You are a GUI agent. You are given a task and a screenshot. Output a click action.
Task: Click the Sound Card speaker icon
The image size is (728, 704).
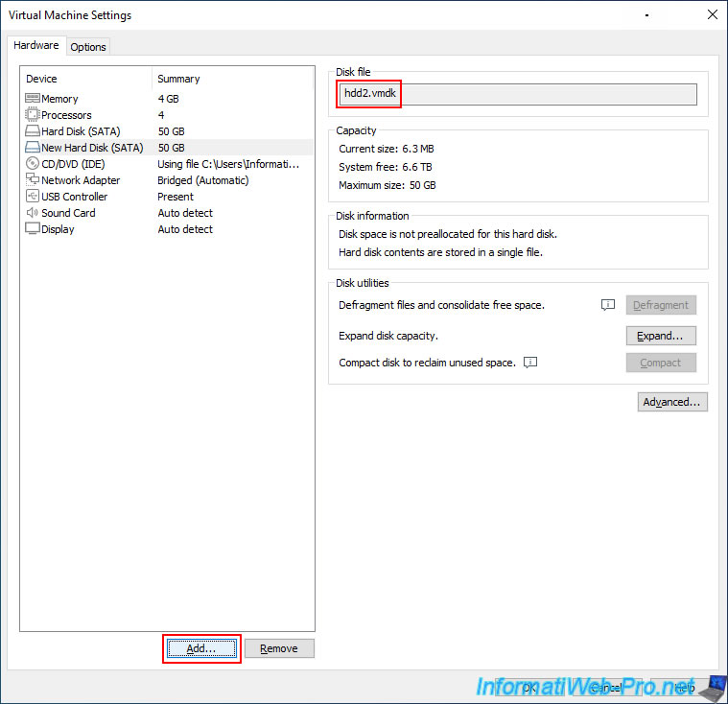pos(32,213)
